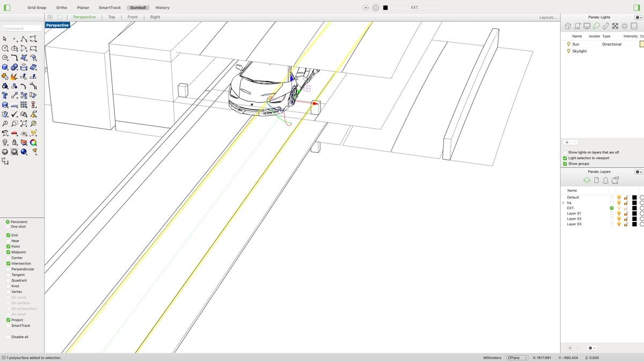This screenshot has width=644, height=362.
Task: Expand the hq layer
Action: click(563, 203)
